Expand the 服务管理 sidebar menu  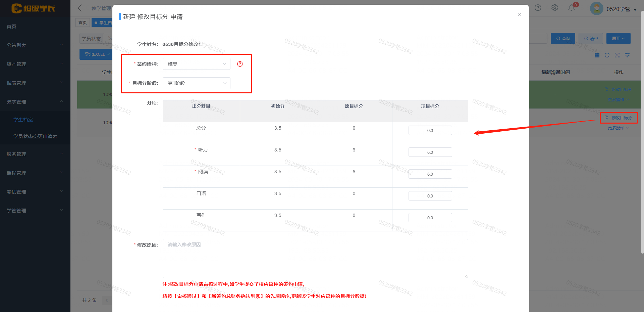[35, 154]
